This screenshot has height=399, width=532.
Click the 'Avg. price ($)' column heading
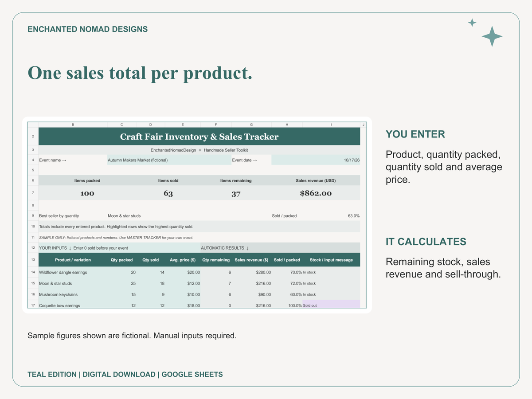tap(183, 260)
